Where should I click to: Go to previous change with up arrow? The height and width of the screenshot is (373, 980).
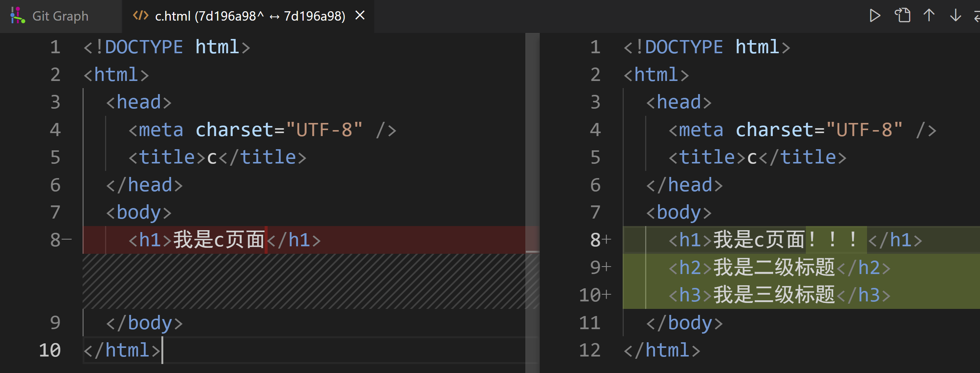929,16
